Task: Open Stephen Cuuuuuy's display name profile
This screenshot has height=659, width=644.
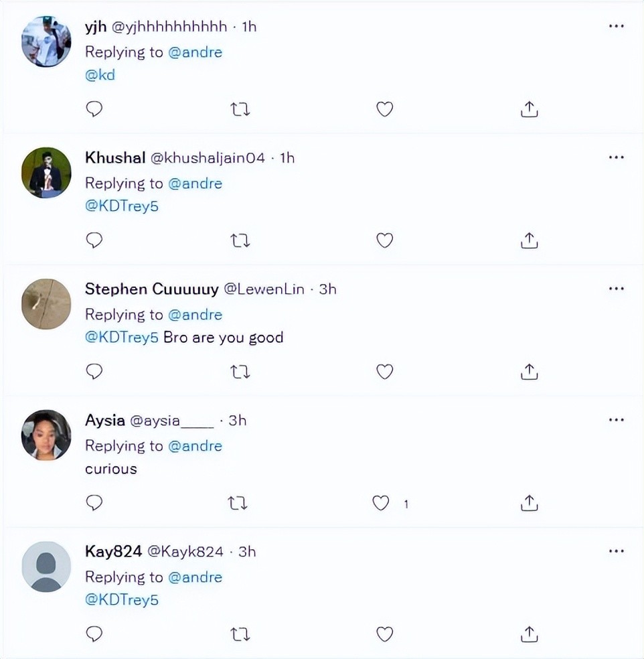Action: click(151, 289)
